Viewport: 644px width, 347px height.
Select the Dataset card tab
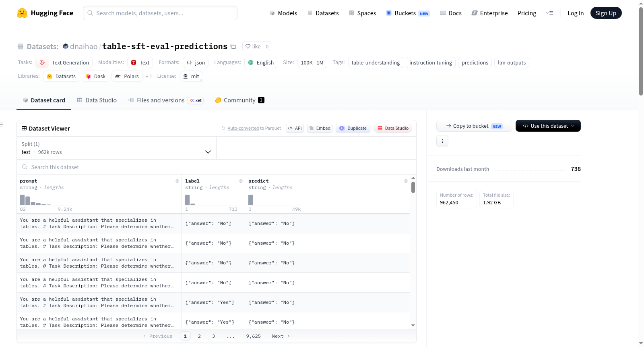point(44,100)
